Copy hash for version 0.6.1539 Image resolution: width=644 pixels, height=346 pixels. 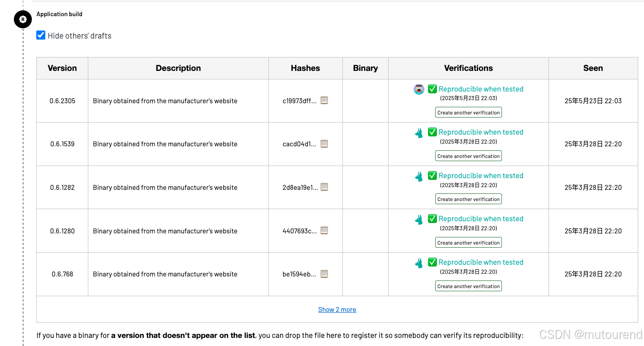[324, 144]
